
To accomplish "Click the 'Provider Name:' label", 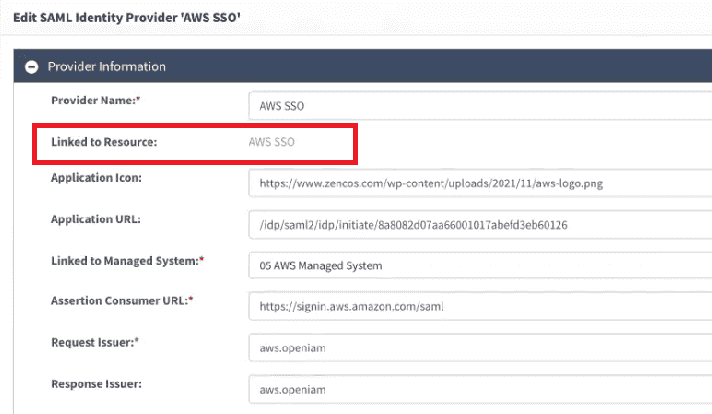I will 94,100.
